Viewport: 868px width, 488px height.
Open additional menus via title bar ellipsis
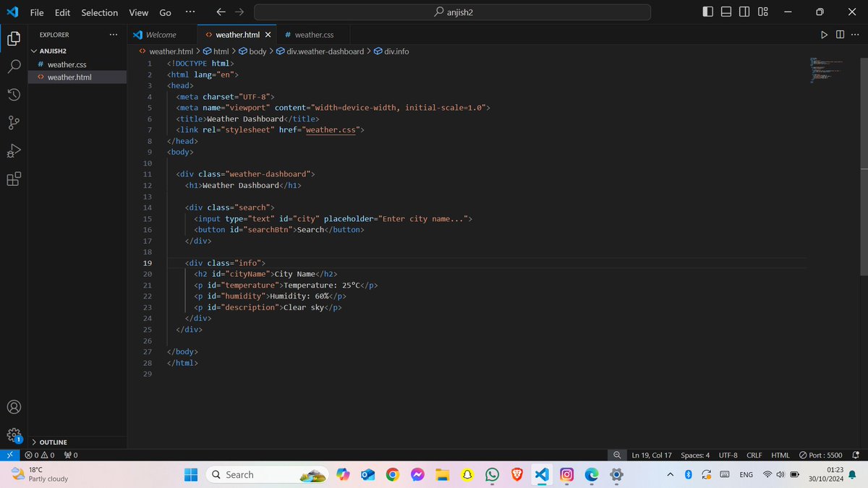click(x=190, y=12)
